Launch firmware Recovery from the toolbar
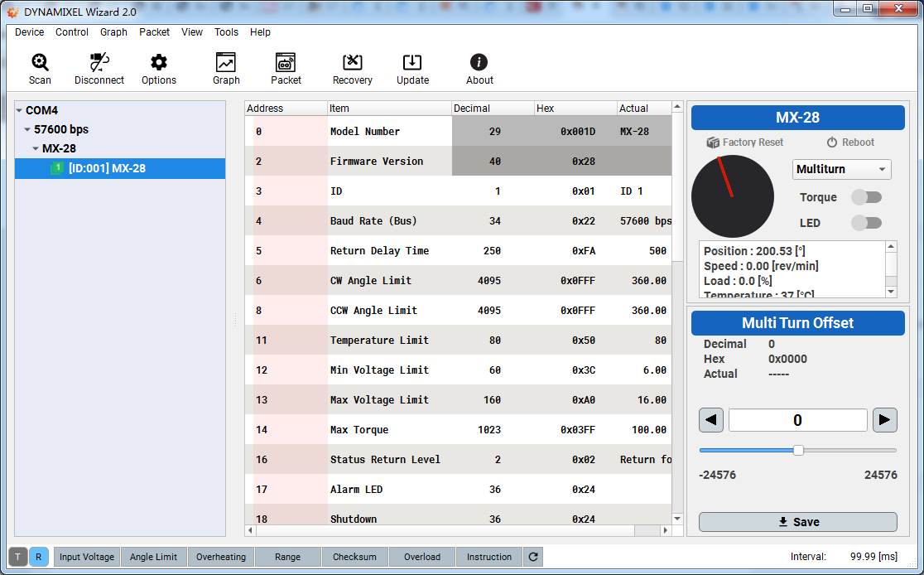This screenshot has width=924, height=575. click(x=353, y=63)
